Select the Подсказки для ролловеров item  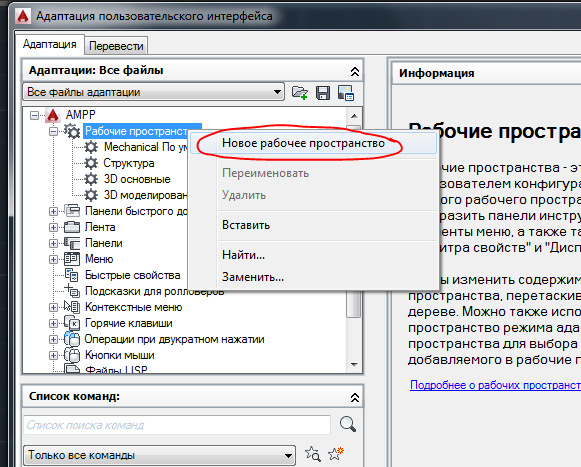[x=155, y=291]
